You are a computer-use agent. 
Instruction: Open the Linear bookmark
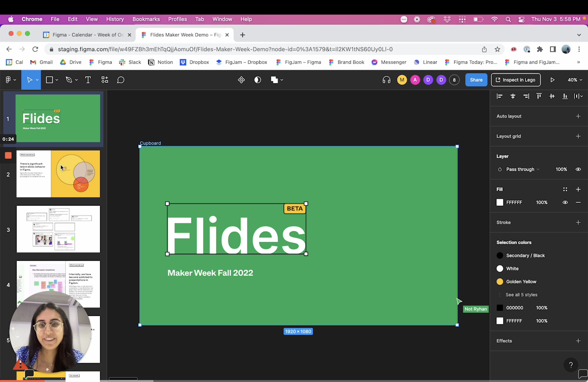(425, 62)
